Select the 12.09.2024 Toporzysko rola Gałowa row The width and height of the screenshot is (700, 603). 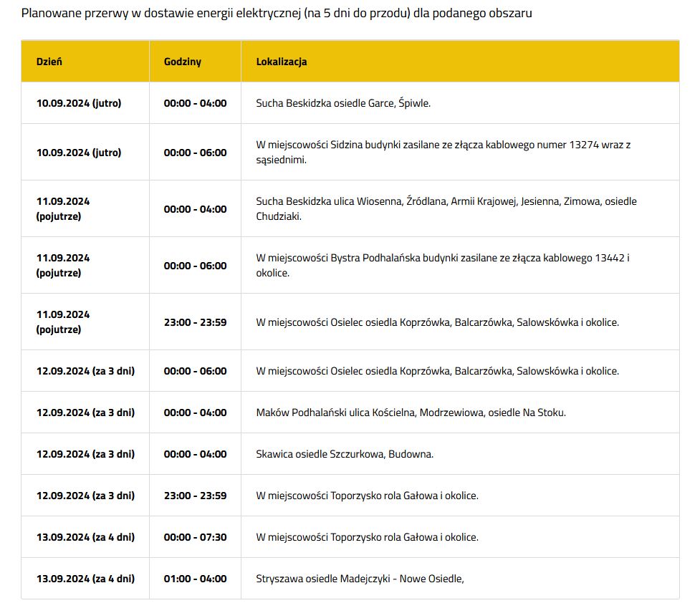point(350,496)
